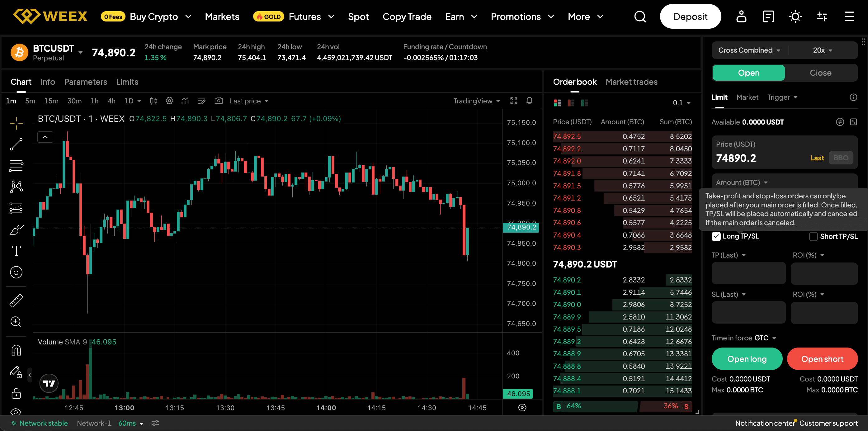Image resolution: width=868 pixels, height=431 pixels.
Task: Open the Trigger order type dropdown
Action: (782, 97)
